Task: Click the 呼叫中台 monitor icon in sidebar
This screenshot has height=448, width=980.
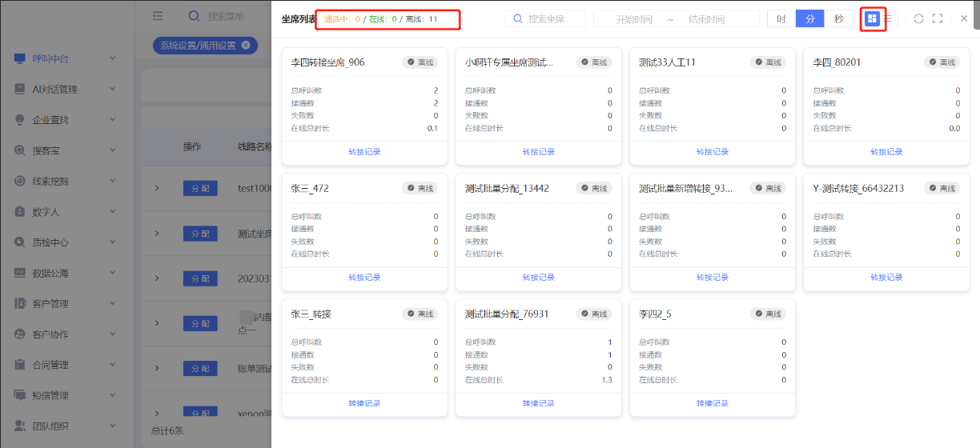Action: pos(20,58)
